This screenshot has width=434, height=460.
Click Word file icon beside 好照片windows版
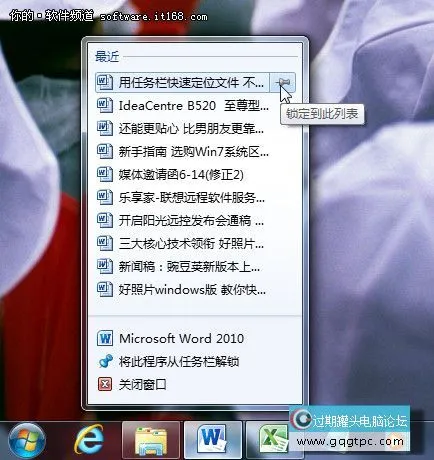pyautogui.click(x=105, y=290)
